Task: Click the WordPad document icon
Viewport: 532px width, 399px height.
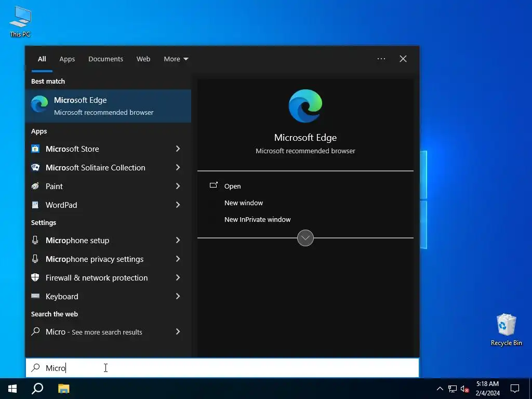Action: tap(35, 205)
